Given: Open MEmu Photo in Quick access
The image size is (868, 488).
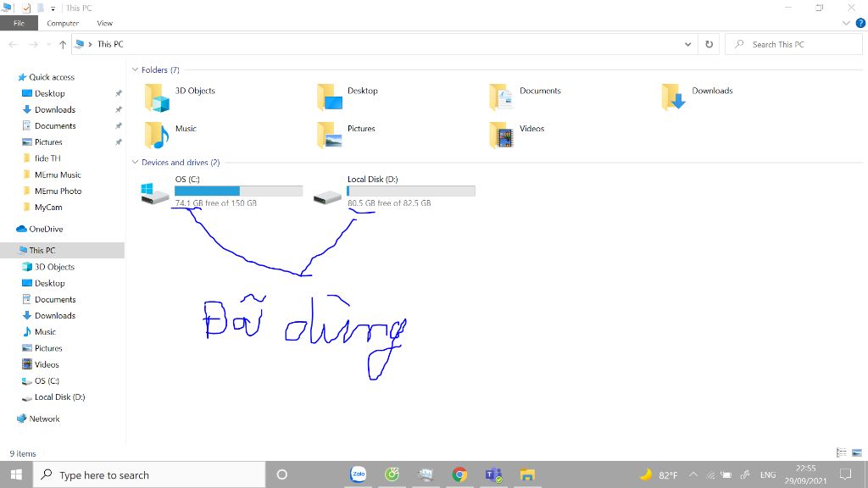Looking at the screenshot, I should [58, 191].
